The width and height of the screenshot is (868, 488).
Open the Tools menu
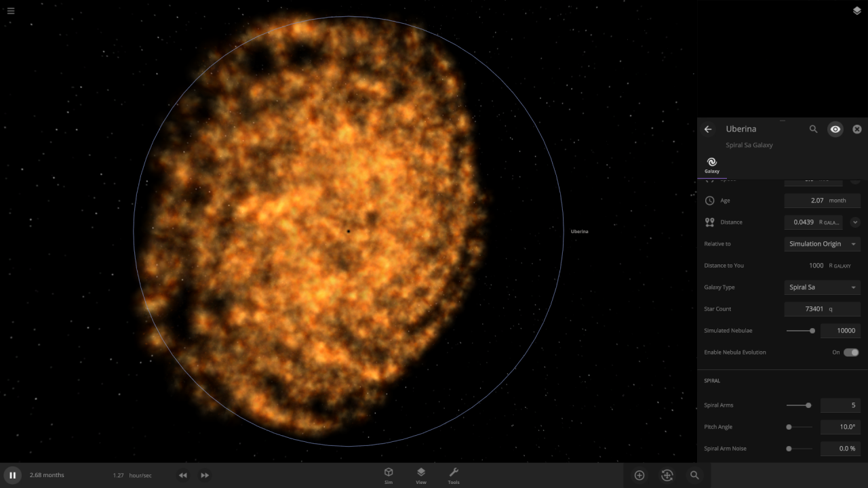point(454,475)
